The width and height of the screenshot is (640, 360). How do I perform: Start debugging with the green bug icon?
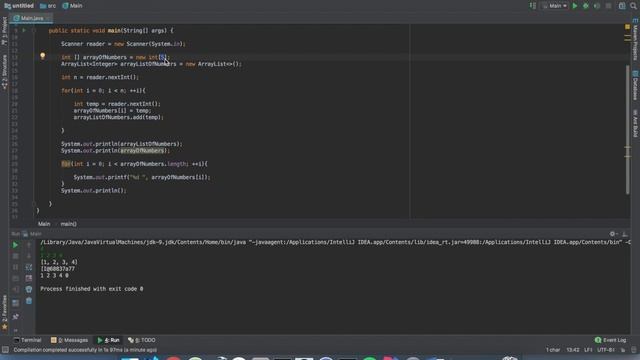coord(586,6)
